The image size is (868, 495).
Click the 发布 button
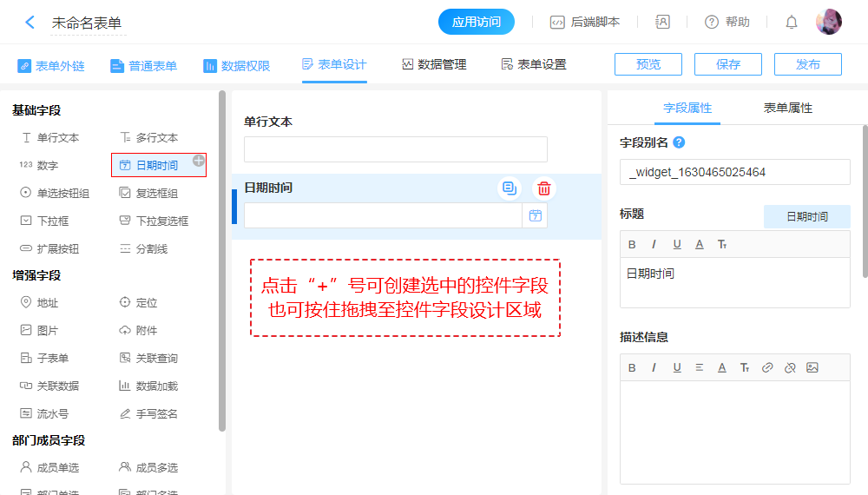807,64
